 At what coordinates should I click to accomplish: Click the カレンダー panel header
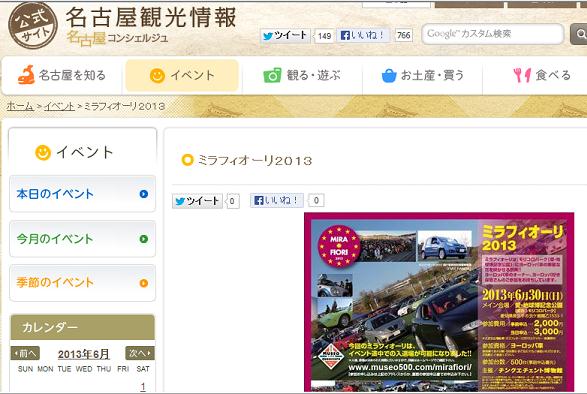click(82, 327)
